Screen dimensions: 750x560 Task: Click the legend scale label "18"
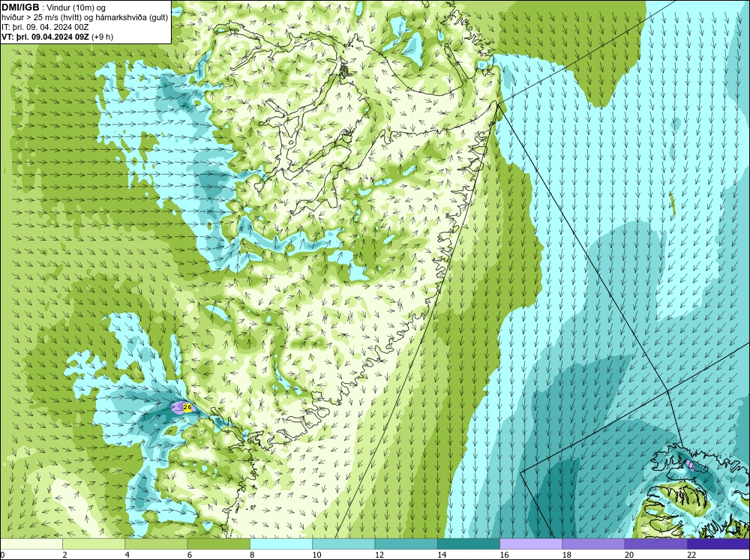(567, 555)
